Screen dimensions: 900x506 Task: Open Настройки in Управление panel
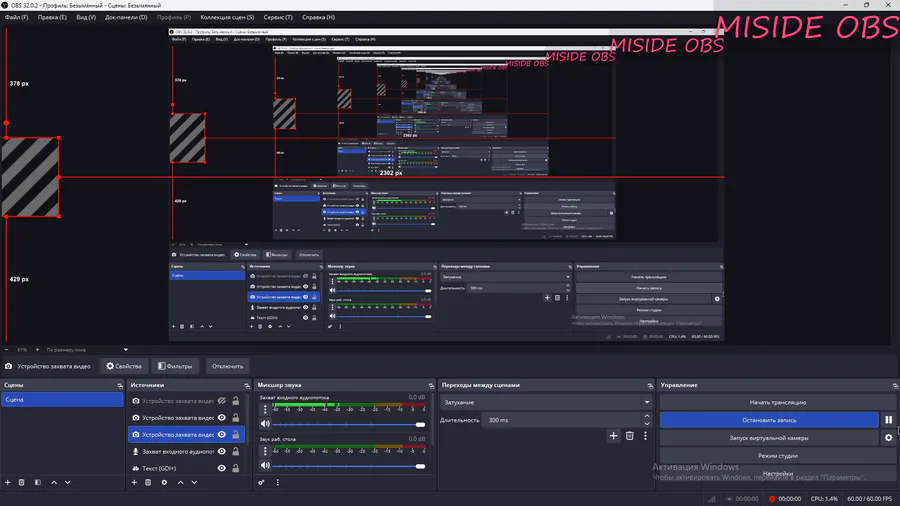coord(778,473)
